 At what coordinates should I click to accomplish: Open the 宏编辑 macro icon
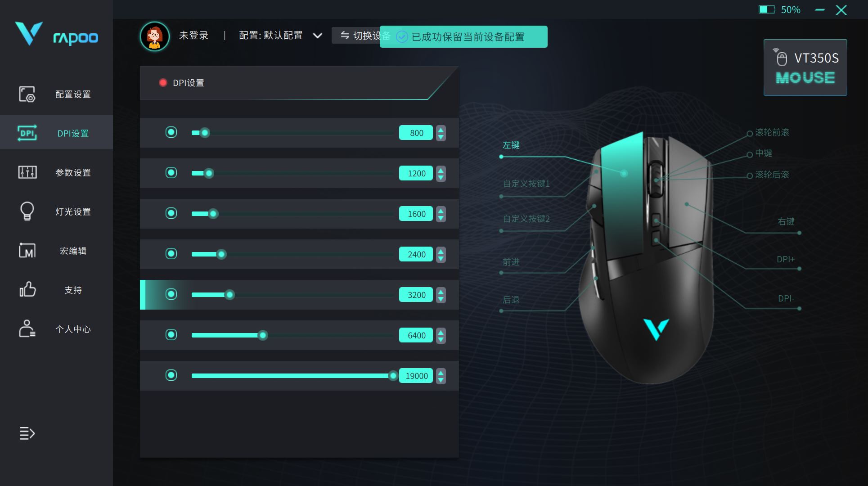coord(27,250)
